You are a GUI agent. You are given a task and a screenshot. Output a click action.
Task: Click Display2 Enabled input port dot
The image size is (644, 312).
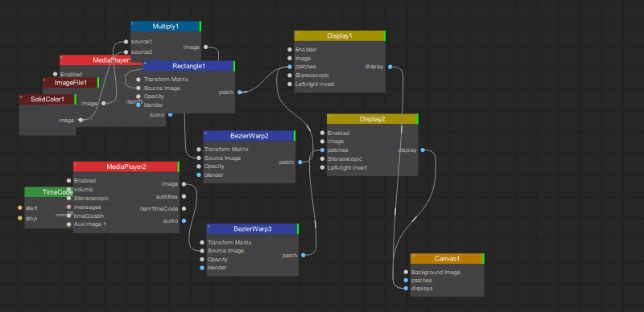coord(323,133)
